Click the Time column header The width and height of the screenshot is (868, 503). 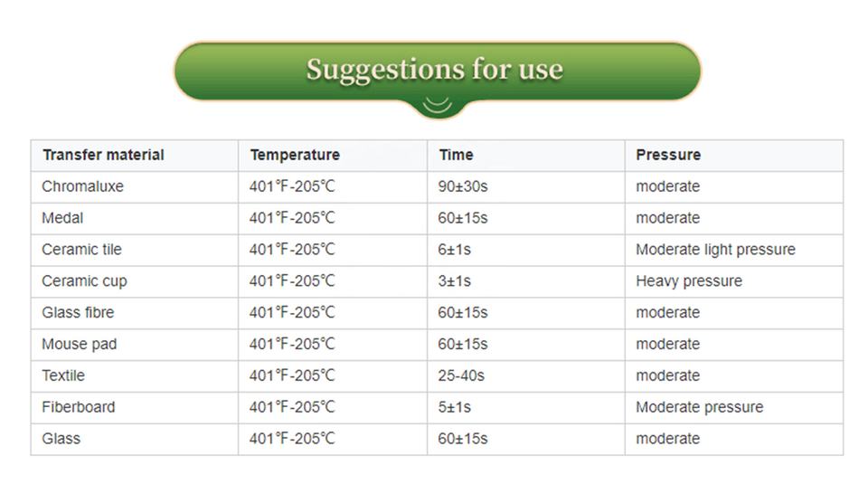[456, 155]
